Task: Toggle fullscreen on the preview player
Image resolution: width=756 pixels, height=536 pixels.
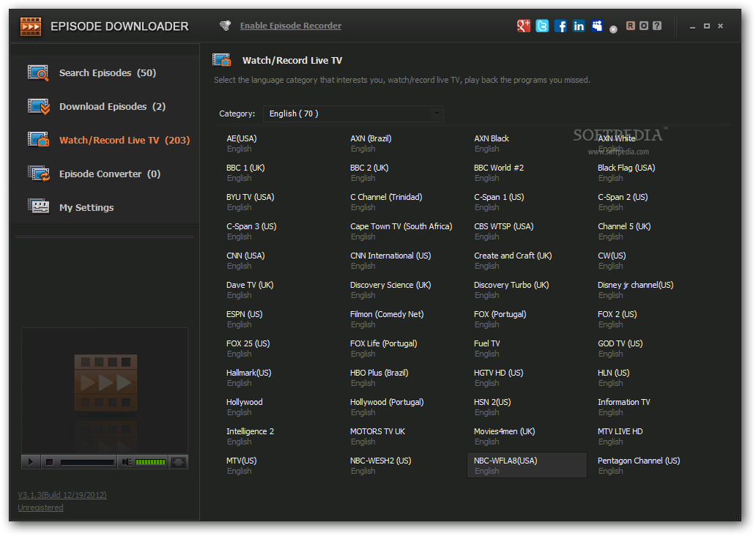Action: coord(179,462)
